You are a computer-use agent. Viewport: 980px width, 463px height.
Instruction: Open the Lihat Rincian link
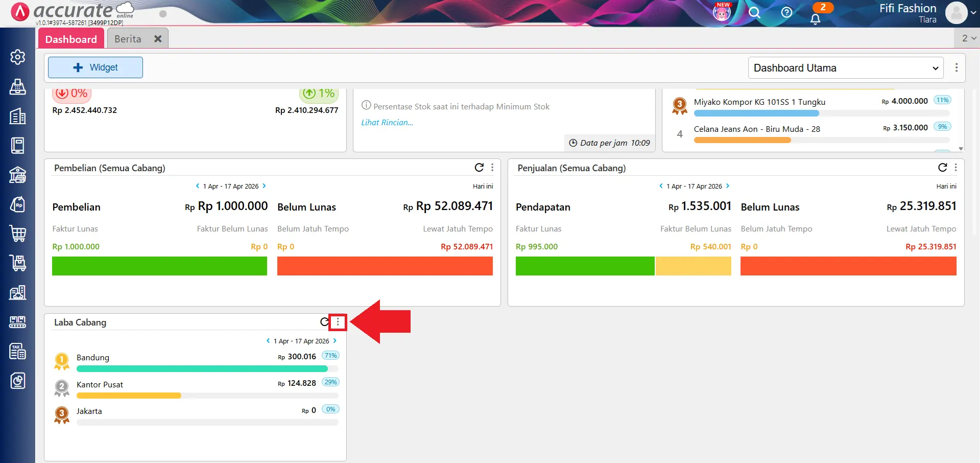[387, 123]
